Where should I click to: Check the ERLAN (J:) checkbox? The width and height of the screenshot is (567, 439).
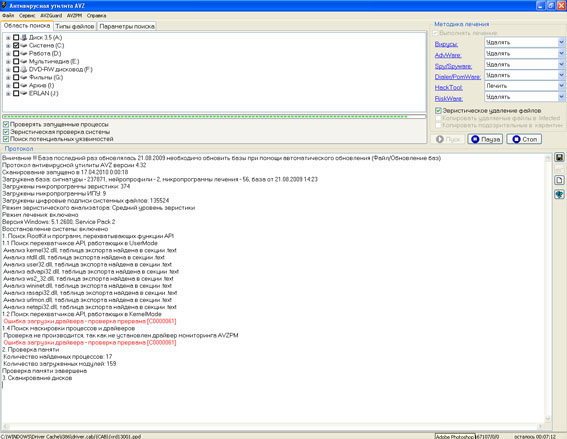click(x=16, y=93)
